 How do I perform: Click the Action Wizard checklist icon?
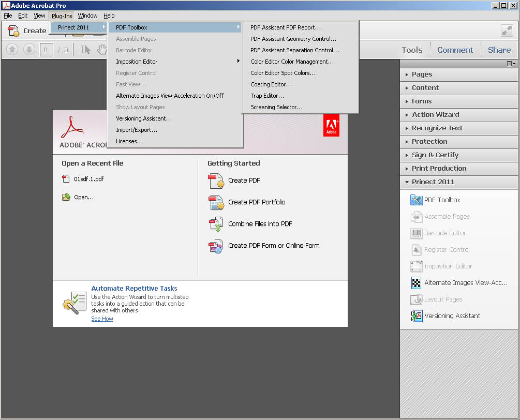(x=75, y=302)
